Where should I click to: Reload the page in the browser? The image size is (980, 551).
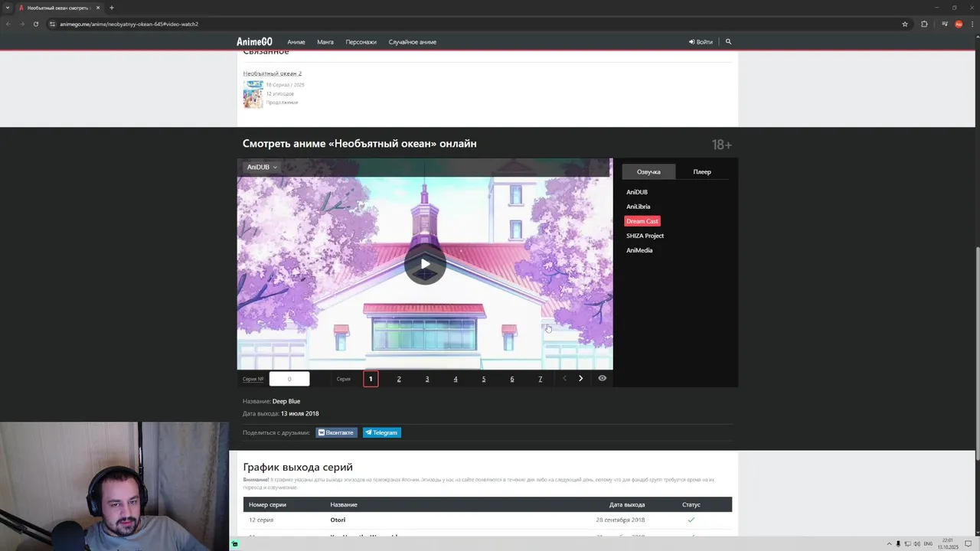click(35, 24)
